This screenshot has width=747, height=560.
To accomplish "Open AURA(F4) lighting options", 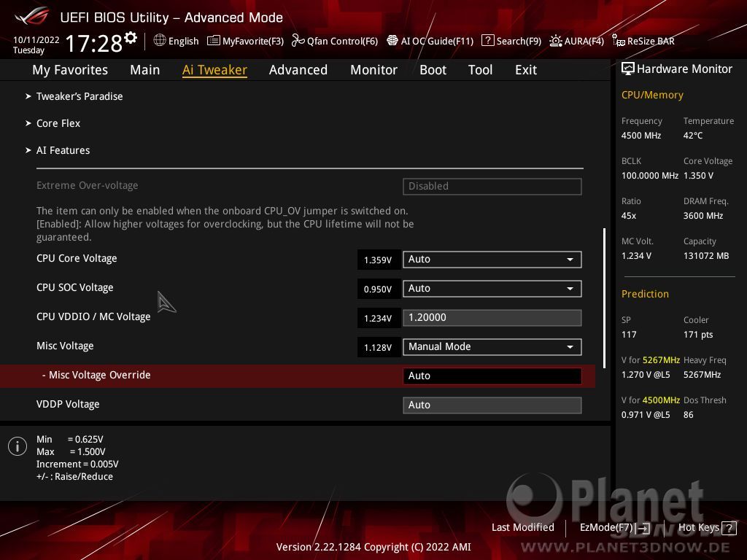I will [577, 41].
